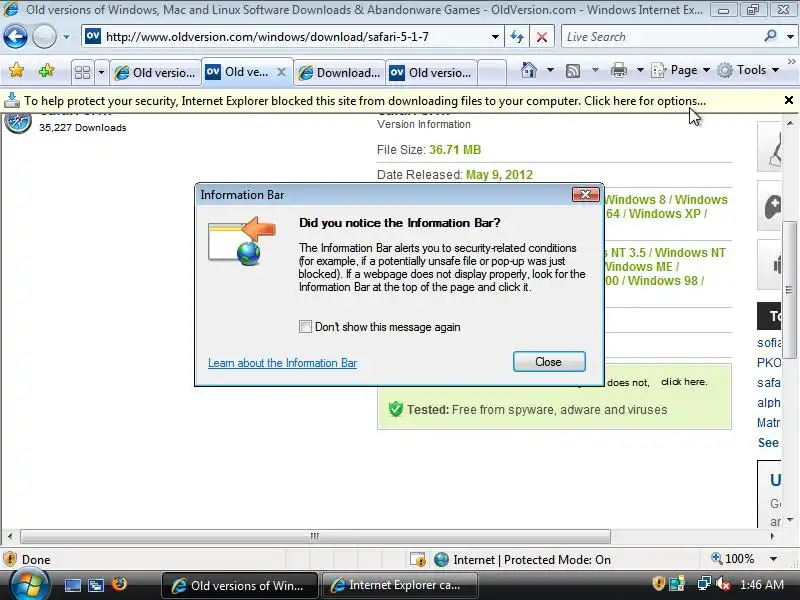Show more toolbar commands chevron
This screenshot has height=600, width=800.
point(792,62)
